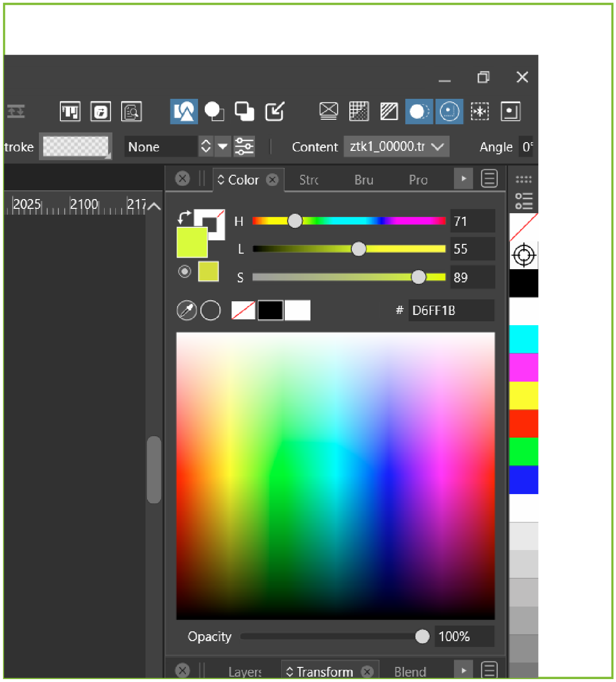This screenshot has height=682, width=616.
Task: Open the stroke settings sliders icon
Action: [244, 147]
